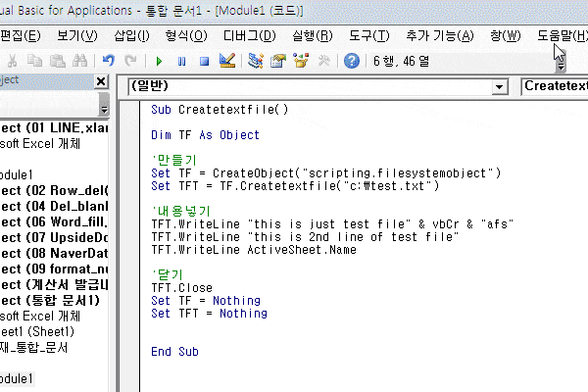Select highlighted Module1 at tree bottom
This screenshot has width=588, height=392.
[x=17, y=379]
